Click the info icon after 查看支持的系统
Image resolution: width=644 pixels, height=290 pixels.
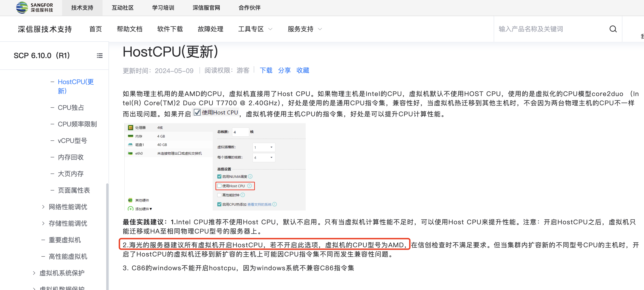274,204
